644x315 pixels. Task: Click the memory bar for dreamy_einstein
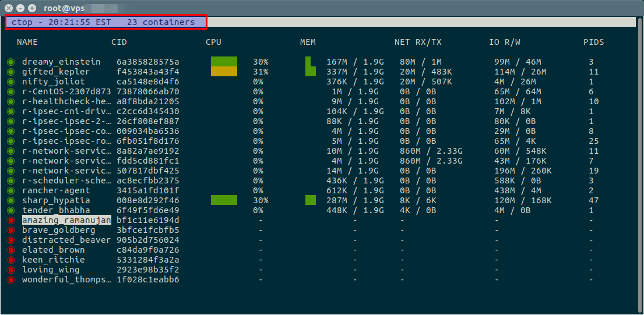coord(309,62)
